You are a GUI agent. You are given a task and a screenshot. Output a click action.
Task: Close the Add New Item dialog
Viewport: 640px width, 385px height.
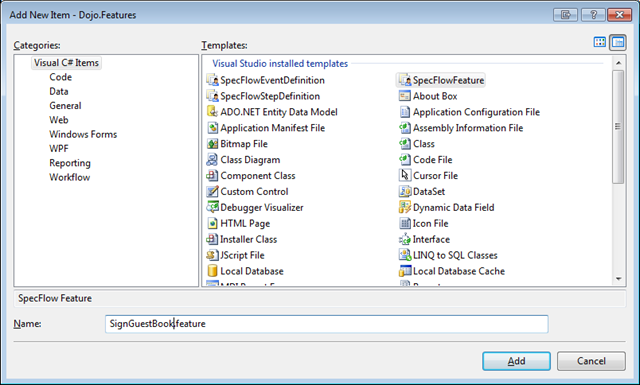coord(620,15)
